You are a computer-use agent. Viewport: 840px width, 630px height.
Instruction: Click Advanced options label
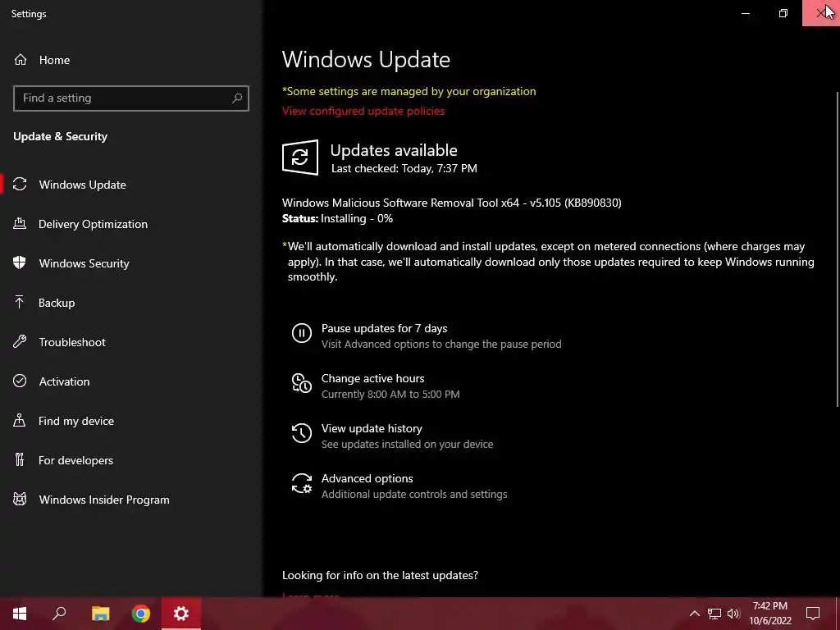coord(367,478)
